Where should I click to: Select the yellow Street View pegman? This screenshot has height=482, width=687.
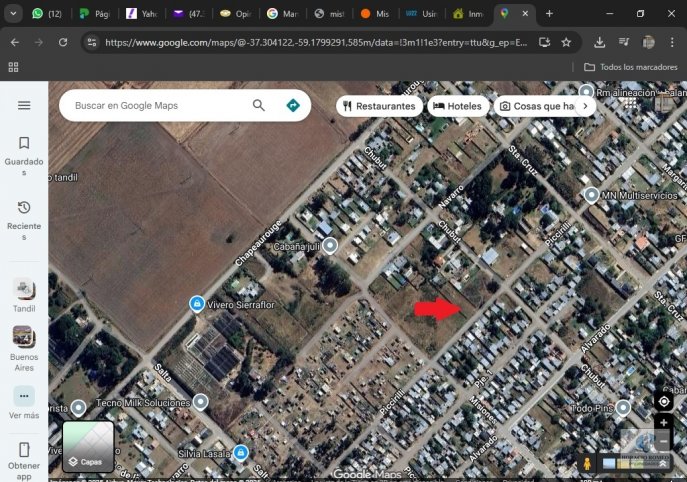coord(587,465)
